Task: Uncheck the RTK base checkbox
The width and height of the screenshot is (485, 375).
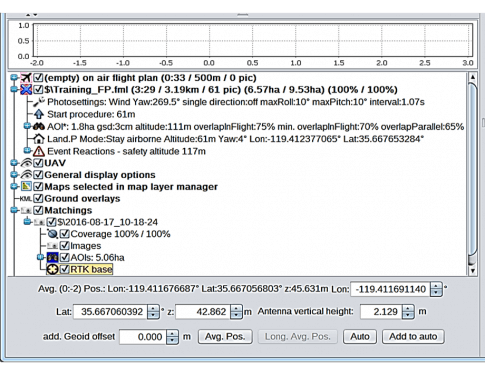Action: click(x=64, y=269)
